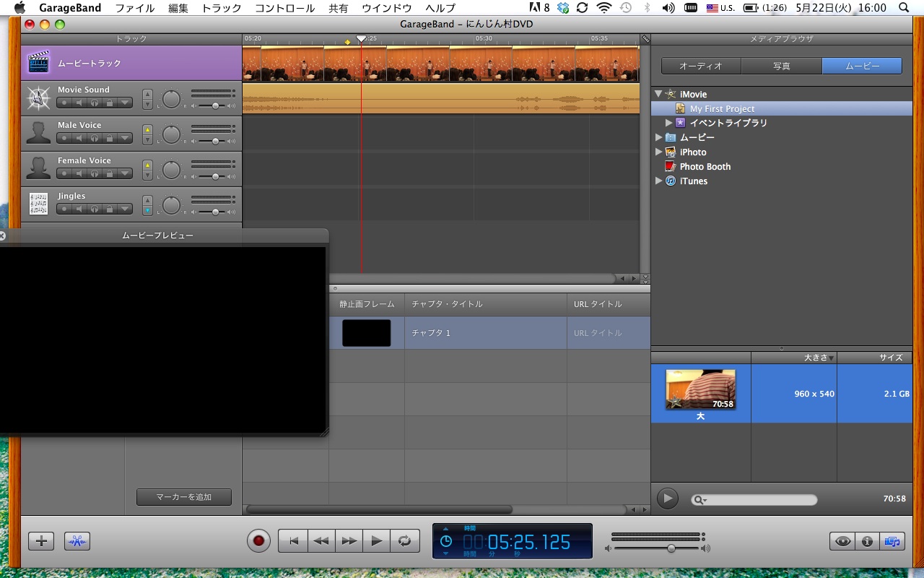
Task: Click the movie track clapperboard icon
Action: (38, 63)
